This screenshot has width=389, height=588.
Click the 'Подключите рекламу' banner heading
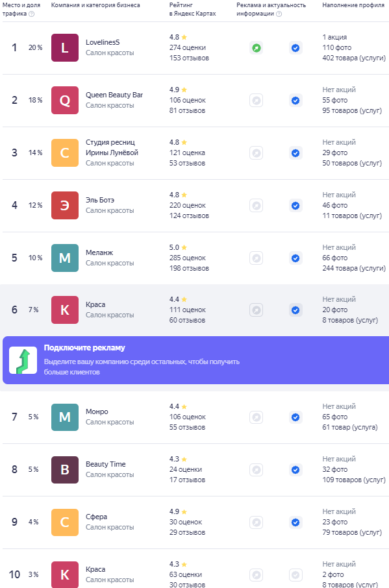pyautogui.click(x=84, y=348)
